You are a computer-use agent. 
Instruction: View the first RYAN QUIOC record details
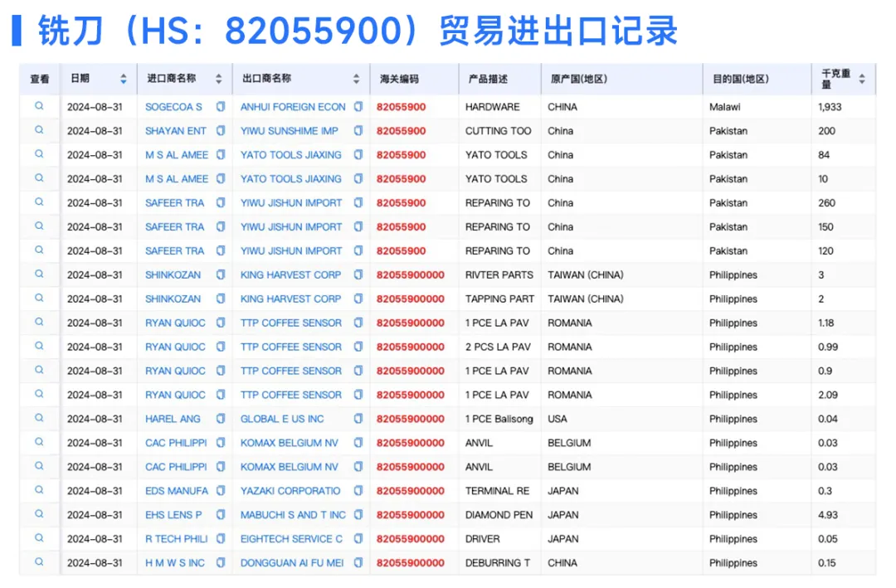(39, 323)
